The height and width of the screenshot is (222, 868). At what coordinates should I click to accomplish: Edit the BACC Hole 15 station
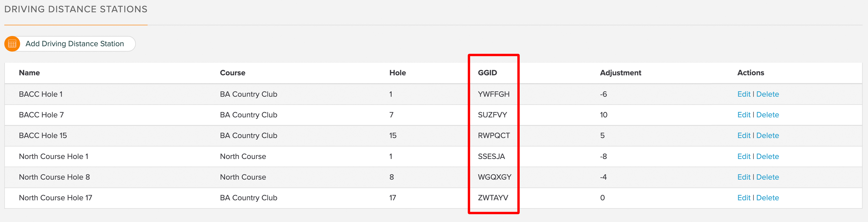tap(744, 136)
